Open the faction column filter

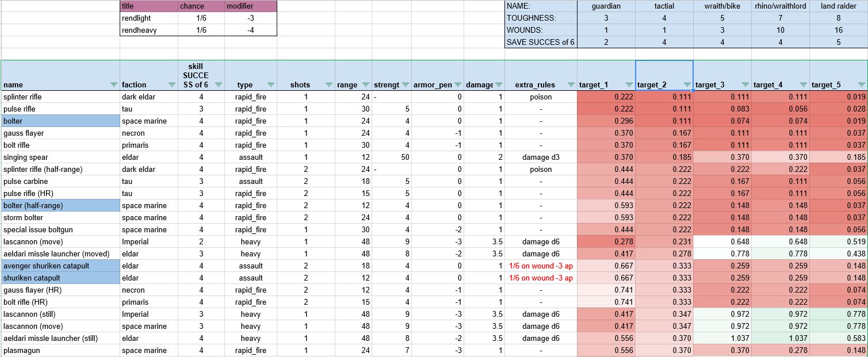(171, 85)
